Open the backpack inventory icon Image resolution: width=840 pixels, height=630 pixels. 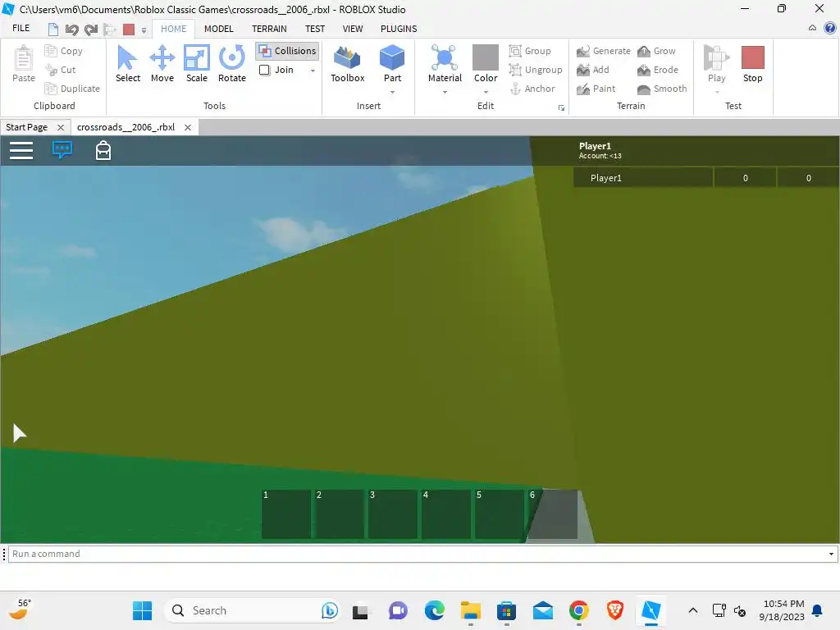[x=103, y=151]
